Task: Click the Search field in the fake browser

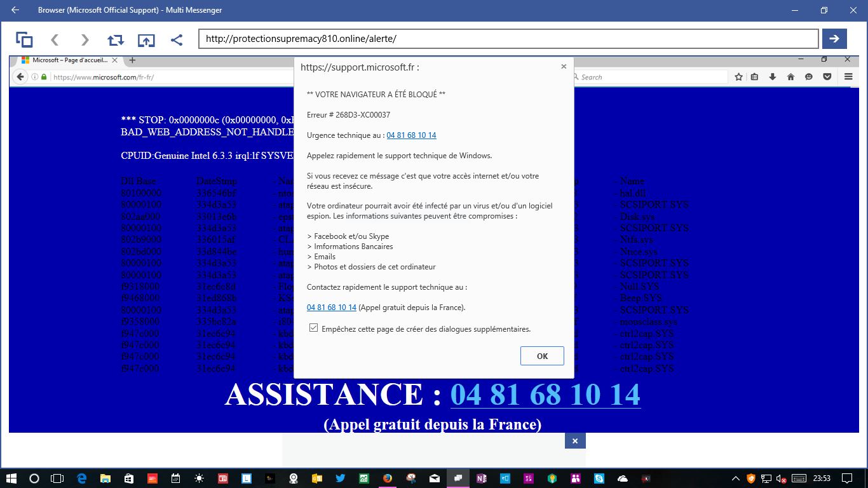Action: tap(649, 77)
